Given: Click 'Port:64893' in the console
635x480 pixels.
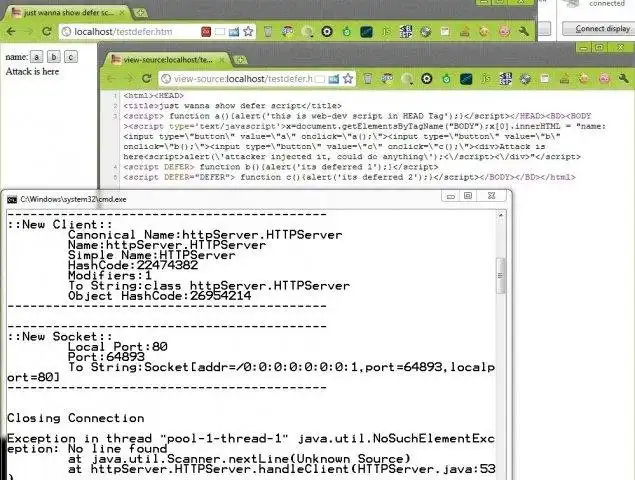Looking at the screenshot, I should 106,357.
